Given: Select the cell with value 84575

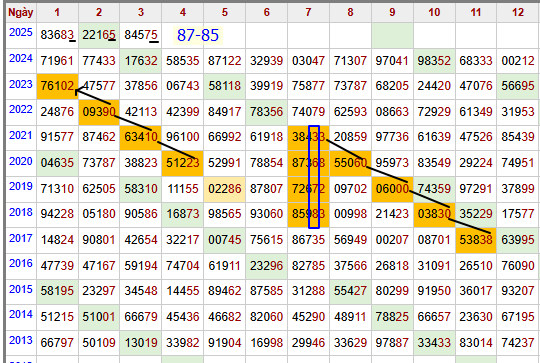Looking at the screenshot, I should 141,35.
